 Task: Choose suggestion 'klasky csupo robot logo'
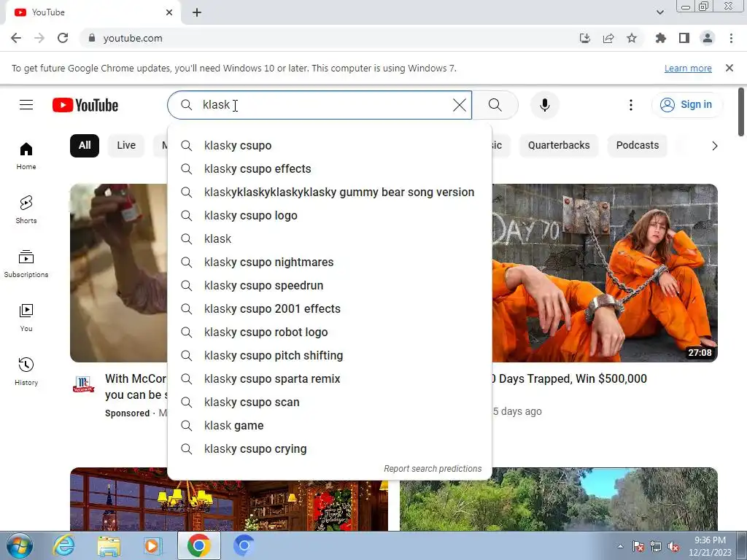330,332
